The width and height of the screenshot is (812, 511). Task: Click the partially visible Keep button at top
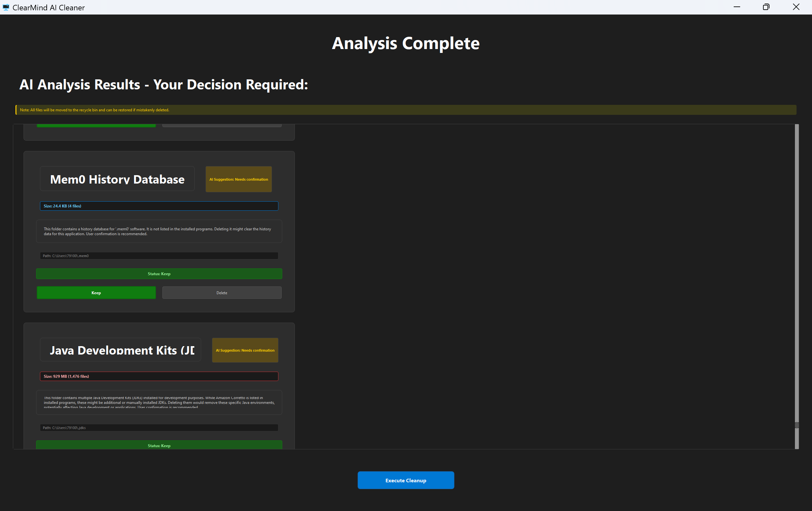coord(96,125)
